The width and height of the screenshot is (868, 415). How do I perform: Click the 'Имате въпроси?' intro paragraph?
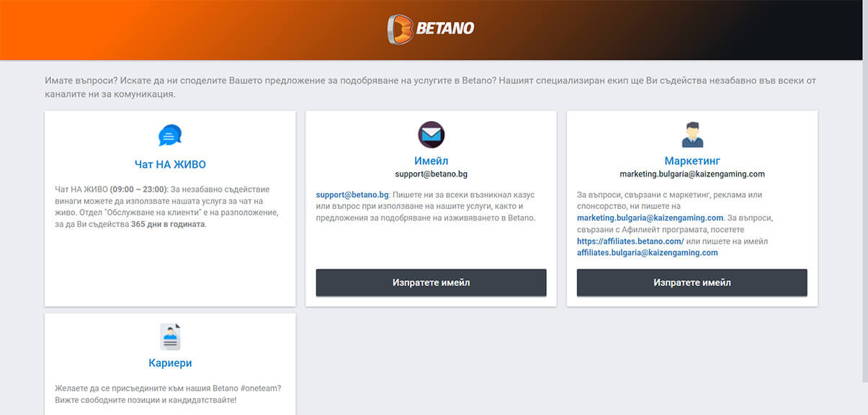pyautogui.click(x=431, y=87)
